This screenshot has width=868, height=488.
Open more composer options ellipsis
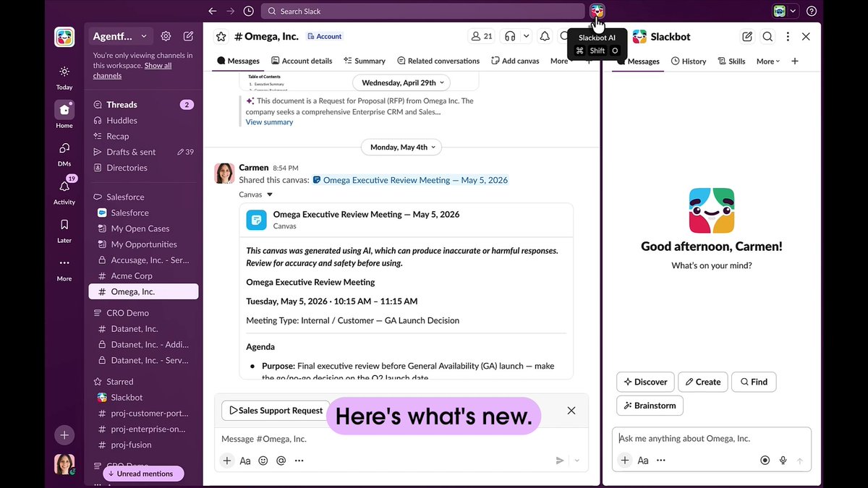pyautogui.click(x=299, y=461)
